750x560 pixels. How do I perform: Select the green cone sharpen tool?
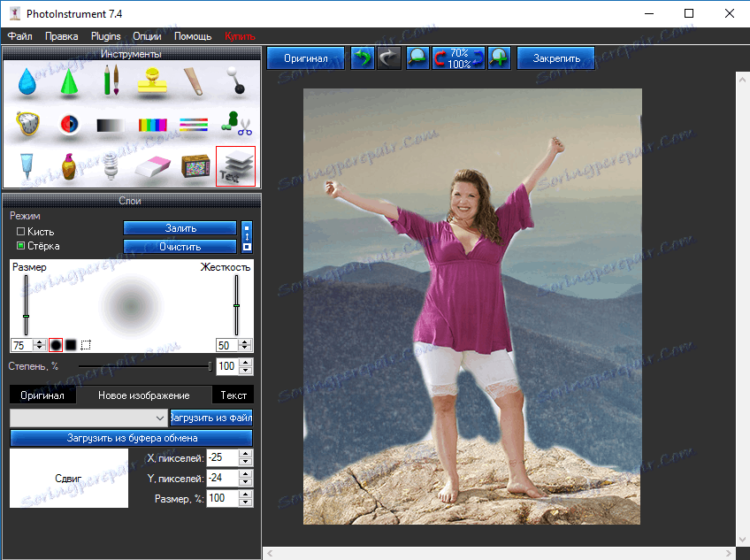click(x=69, y=83)
